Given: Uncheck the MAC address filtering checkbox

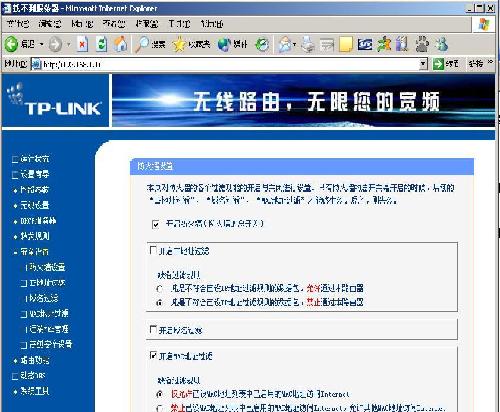Looking at the screenshot, I should [153, 356].
